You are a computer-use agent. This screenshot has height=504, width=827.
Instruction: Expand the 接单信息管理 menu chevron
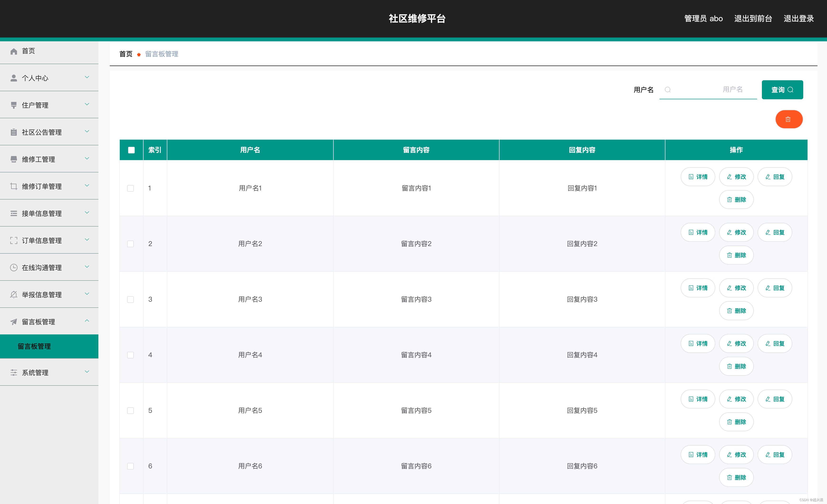point(87,212)
